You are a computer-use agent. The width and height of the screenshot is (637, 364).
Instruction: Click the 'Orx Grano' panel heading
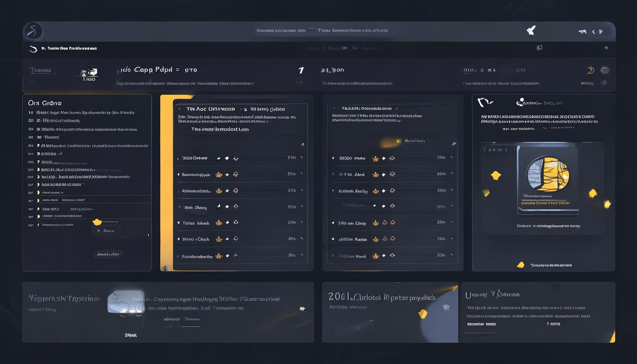(x=45, y=102)
